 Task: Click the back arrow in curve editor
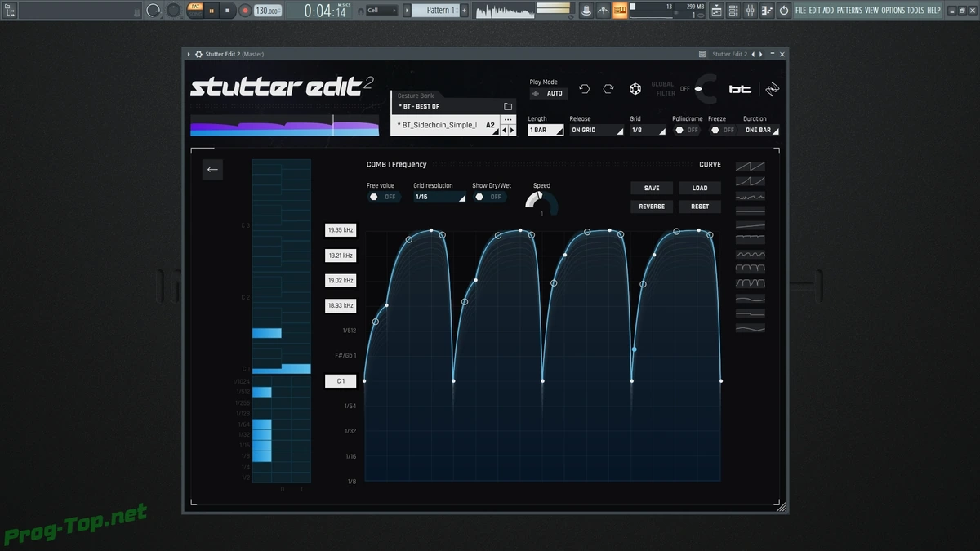pos(212,169)
